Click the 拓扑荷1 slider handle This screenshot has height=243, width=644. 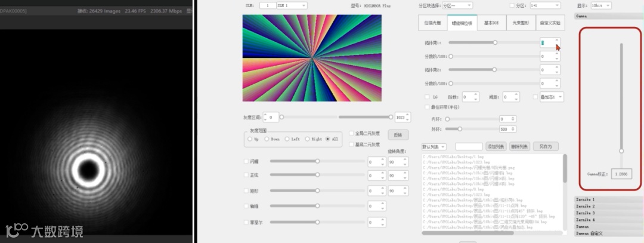tap(495, 42)
